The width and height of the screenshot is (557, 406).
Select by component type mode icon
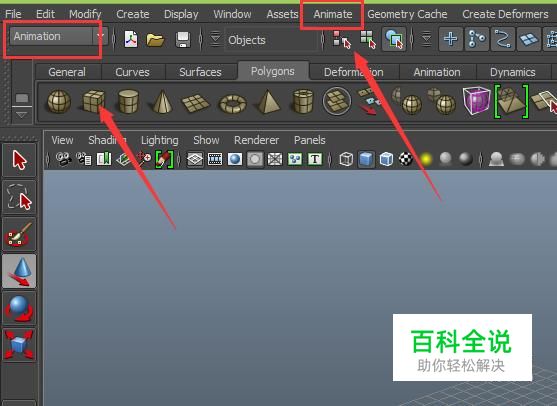pyautogui.click(x=394, y=39)
